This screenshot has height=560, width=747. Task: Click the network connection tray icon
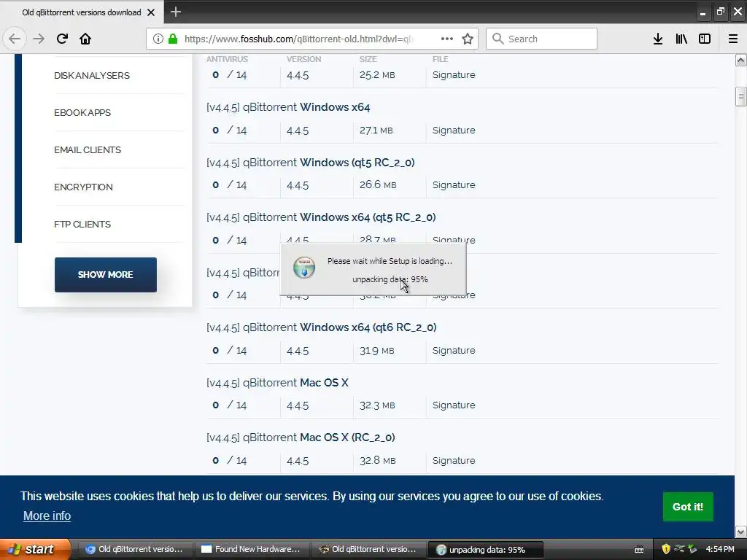[679, 549]
